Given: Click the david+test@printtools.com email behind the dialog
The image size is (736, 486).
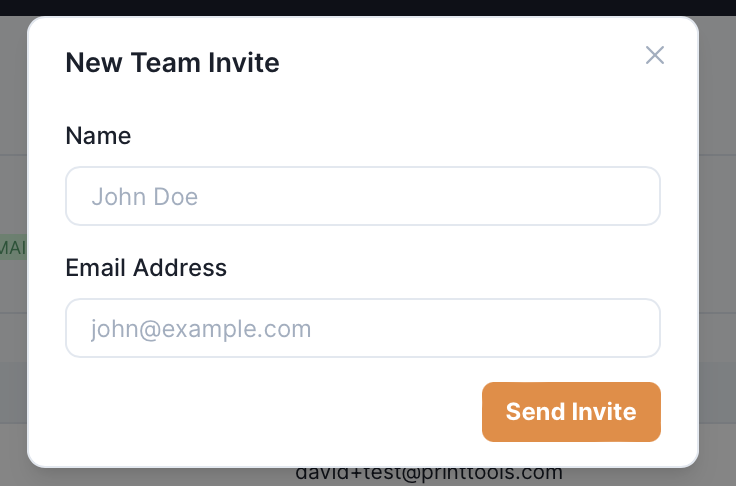Looking at the screenshot, I should point(429,474).
